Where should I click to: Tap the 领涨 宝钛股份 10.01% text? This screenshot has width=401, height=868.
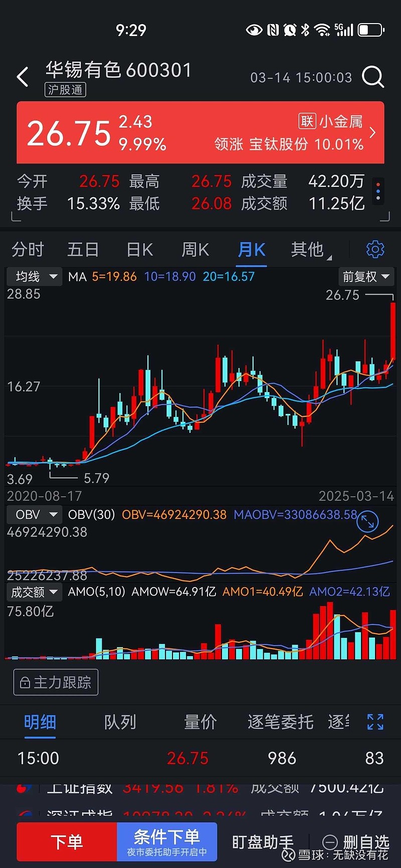coord(289,144)
